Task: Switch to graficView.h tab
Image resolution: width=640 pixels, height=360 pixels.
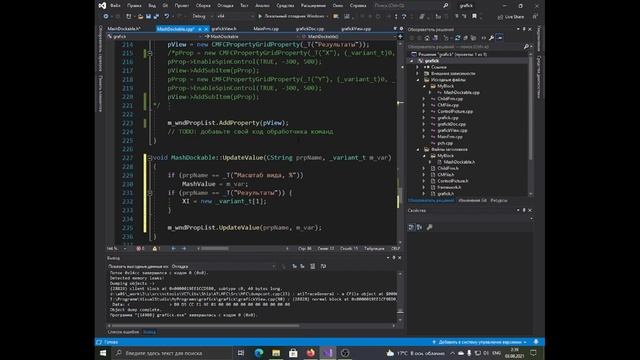Action: 224,29
